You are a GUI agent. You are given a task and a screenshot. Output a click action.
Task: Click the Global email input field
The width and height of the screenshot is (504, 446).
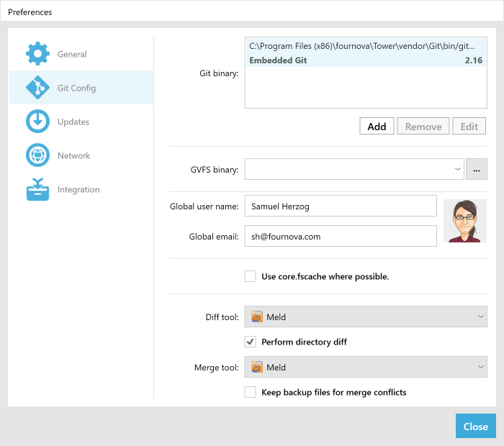(x=340, y=236)
